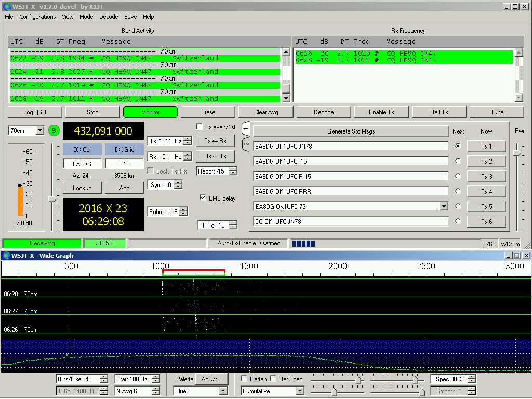
Task: Switch to message tab 2
Action: [246, 144]
